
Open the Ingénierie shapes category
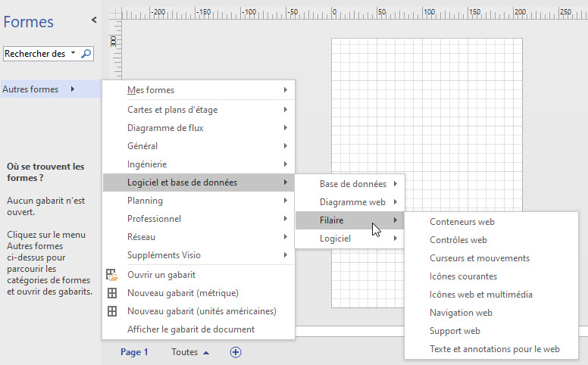tap(199, 164)
